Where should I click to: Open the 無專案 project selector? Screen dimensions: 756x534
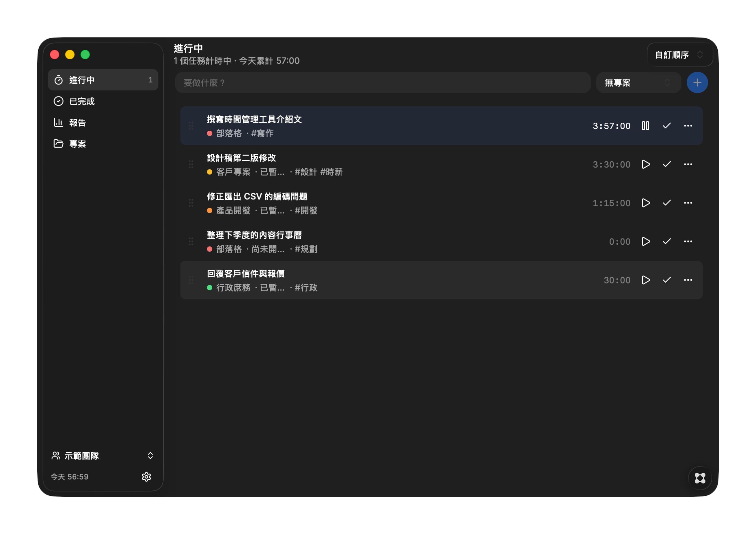click(x=638, y=82)
